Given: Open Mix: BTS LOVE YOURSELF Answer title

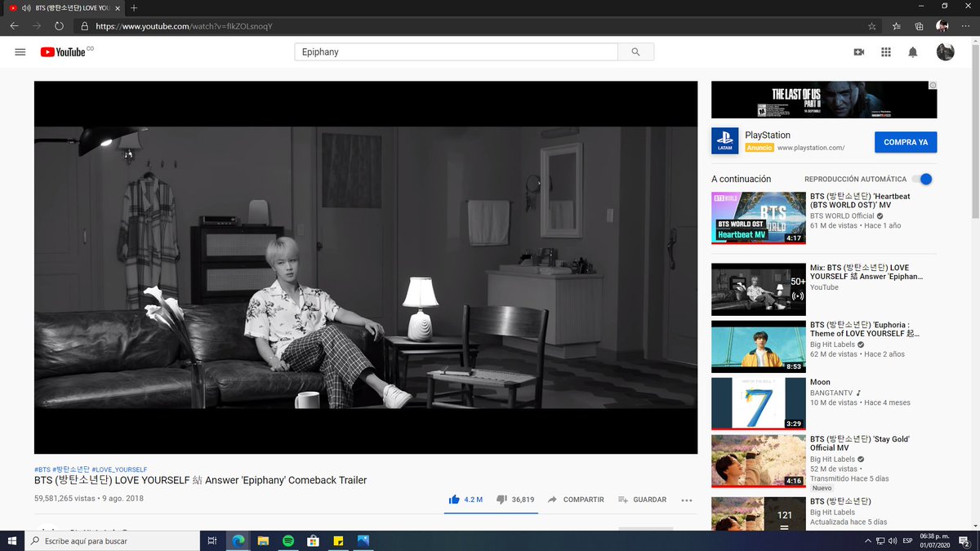Looking at the screenshot, I should point(866,272).
